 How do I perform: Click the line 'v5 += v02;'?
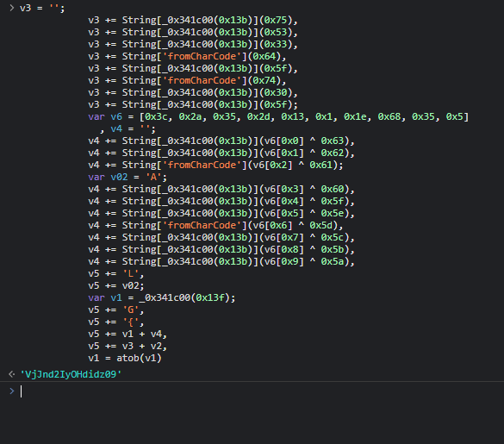point(116,285)
